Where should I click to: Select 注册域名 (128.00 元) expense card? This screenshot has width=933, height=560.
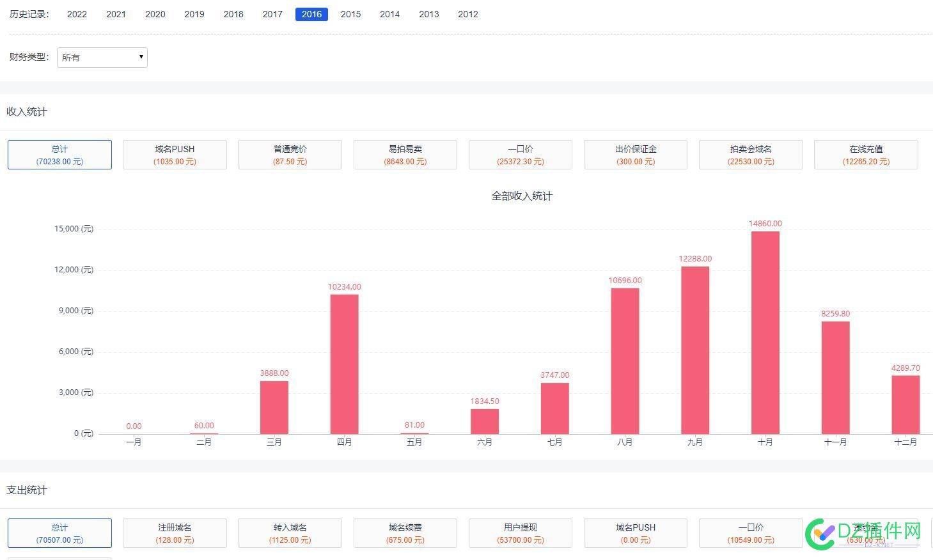tap(175, 533)
